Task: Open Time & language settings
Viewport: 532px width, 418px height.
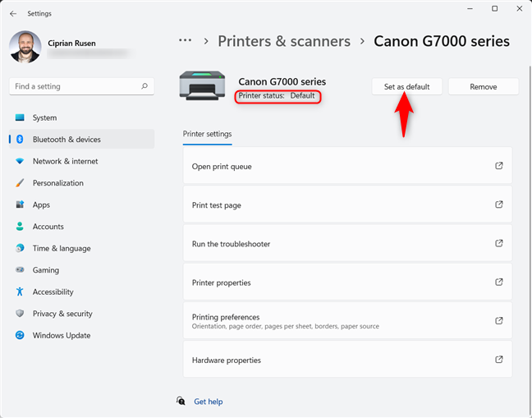Action: 82,248
